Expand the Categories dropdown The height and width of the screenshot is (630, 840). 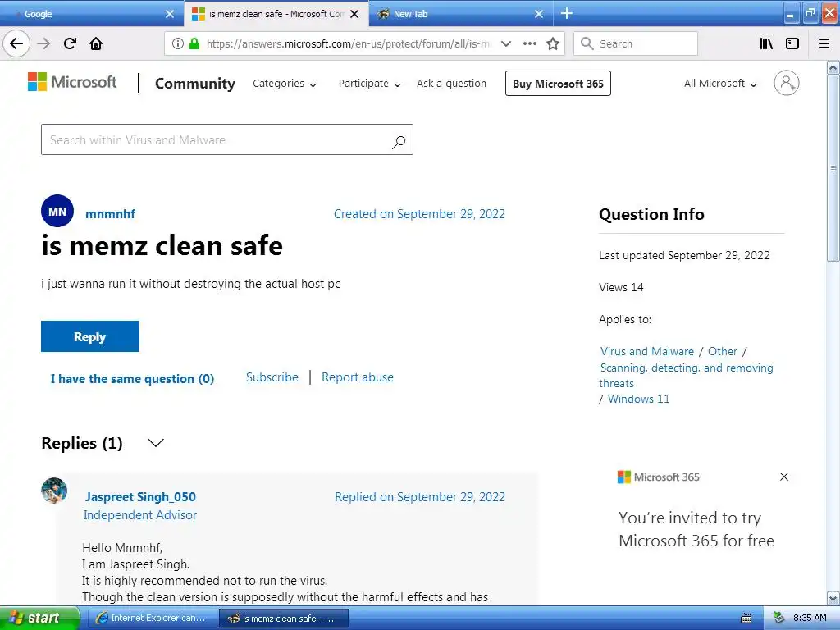pos(285,84)
